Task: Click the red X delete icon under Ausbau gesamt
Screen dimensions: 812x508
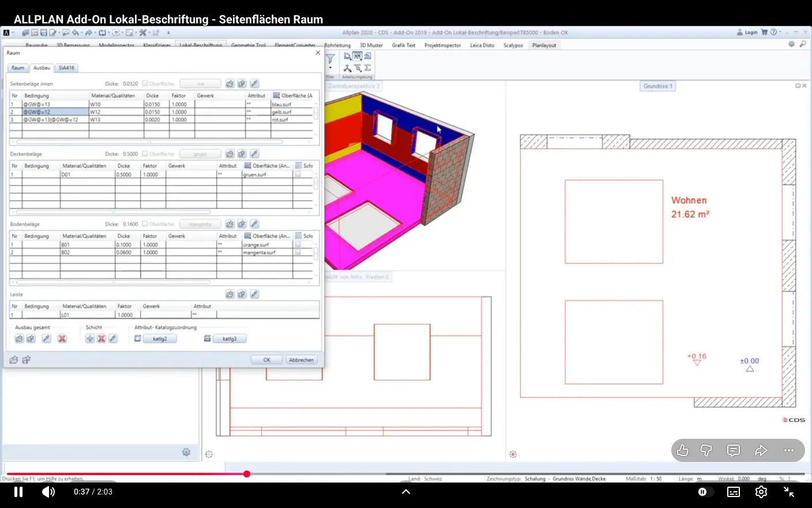Action: click(62, 338)
